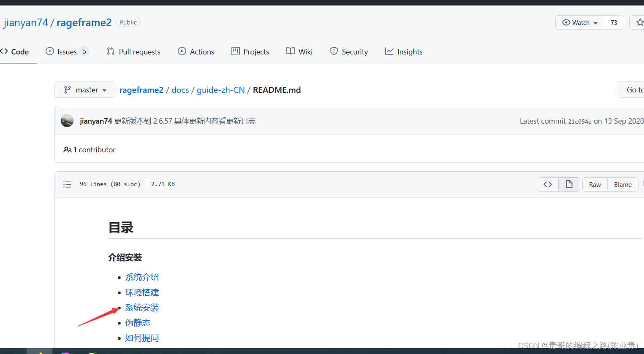Viewport: 644px width, 354px height.
Task: Expand the Watch notifications dropdown
Action: click(x=580, y=23)
